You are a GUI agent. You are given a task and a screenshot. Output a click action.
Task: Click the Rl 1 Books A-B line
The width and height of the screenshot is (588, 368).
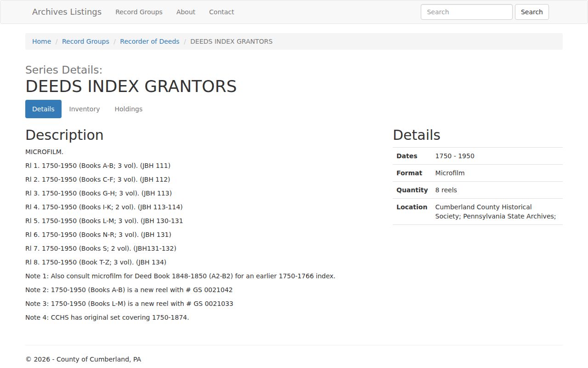(x=98, y=166)
